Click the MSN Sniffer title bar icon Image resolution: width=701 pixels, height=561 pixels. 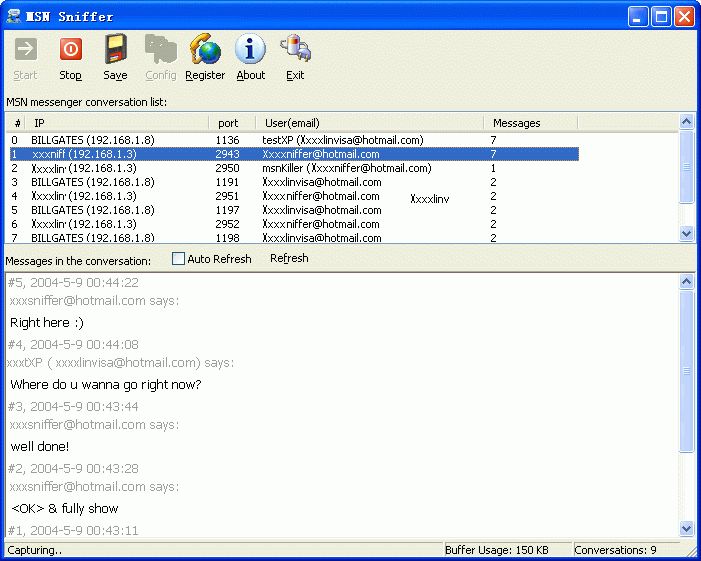[x=14, y=16]
